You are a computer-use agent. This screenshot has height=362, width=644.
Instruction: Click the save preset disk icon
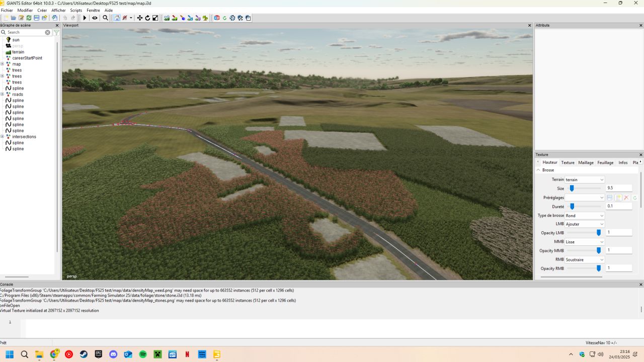coord(610,198)
